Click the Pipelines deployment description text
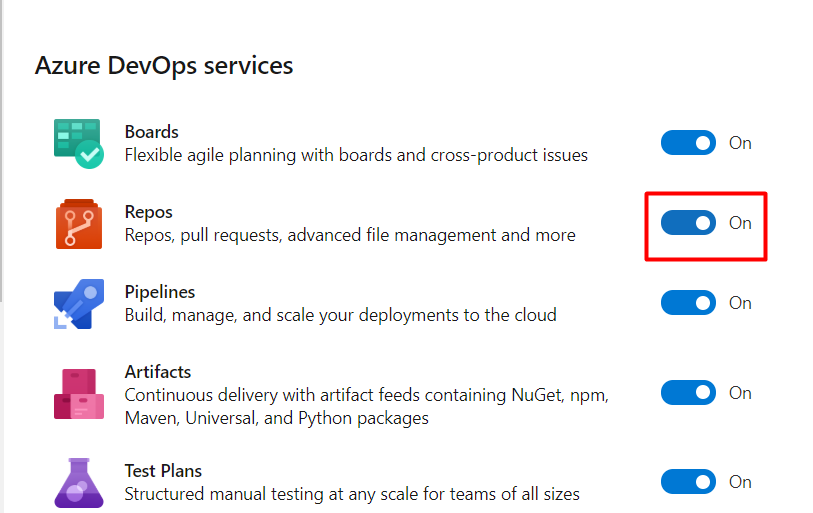Image resolution: width=813 pixels, height=513 pixels. click(x=341, y=315)
